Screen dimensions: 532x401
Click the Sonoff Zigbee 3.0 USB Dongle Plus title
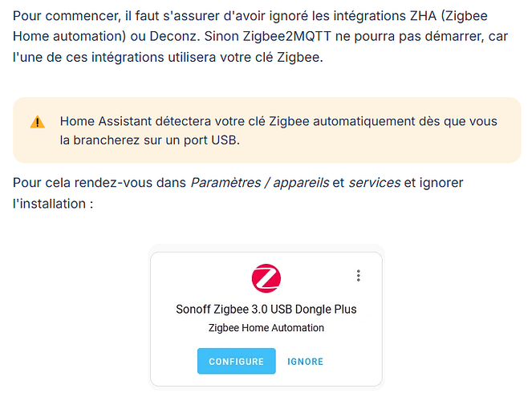point(266,309)
